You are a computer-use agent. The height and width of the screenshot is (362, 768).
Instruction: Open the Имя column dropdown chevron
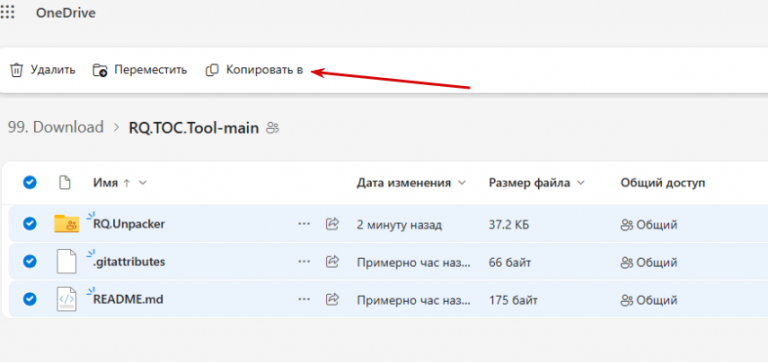(x=143, y=183)
